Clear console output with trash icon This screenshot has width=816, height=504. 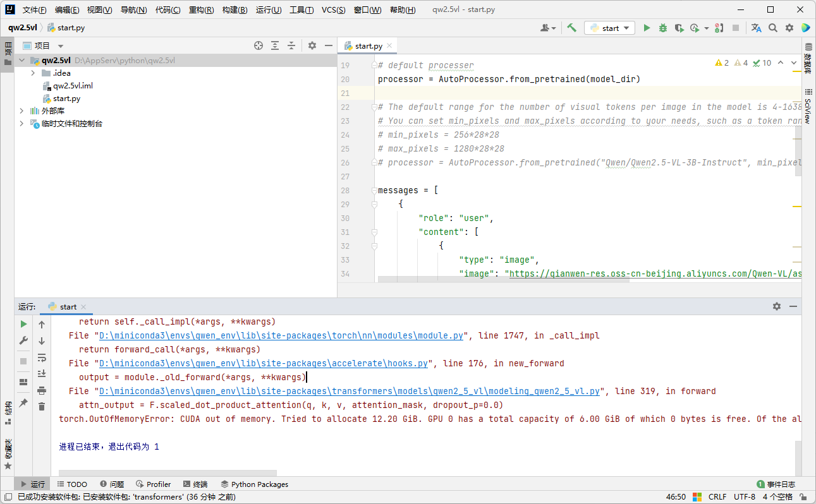[x=42, y=406]
